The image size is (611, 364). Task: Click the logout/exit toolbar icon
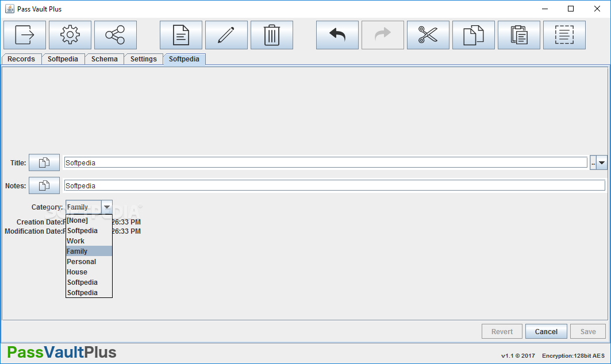(25, 35)
